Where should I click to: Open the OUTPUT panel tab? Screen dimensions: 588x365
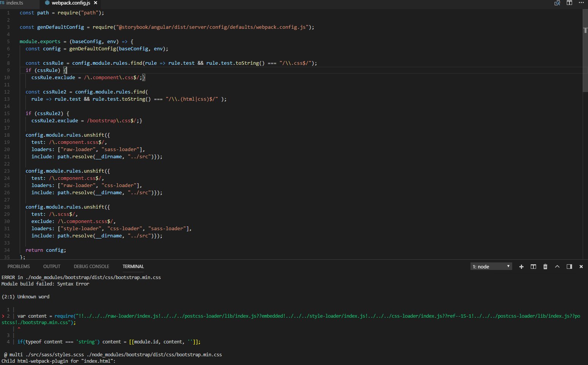[x=52, y=267]
